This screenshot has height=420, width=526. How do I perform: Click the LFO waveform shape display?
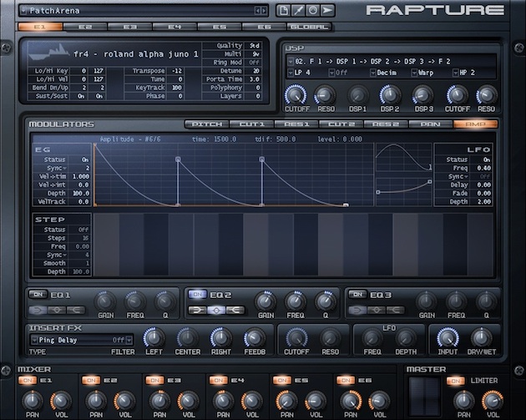pos(404,158)
